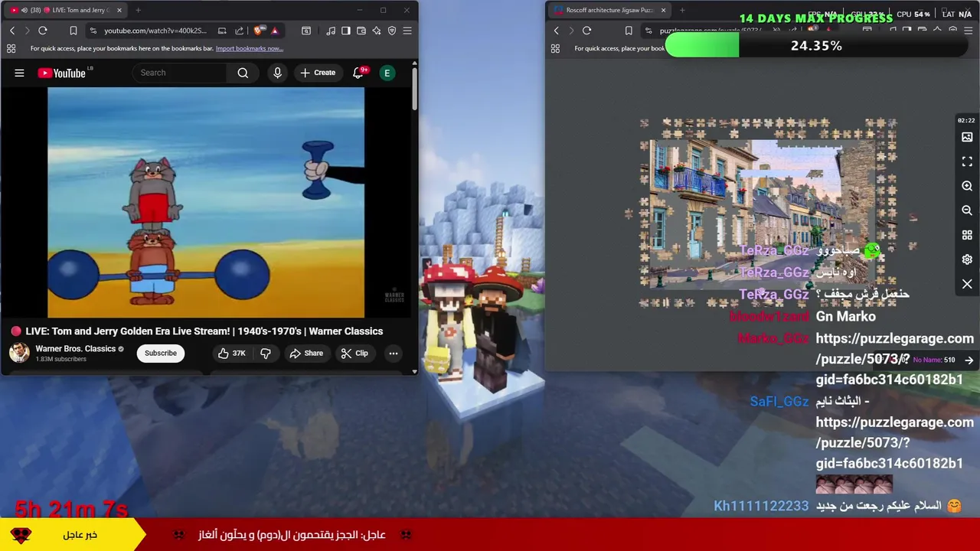Image resolution: width=980 pixels, height=551 pixels.
Task: Create a Clip of the video
Action: pos(354,353)
